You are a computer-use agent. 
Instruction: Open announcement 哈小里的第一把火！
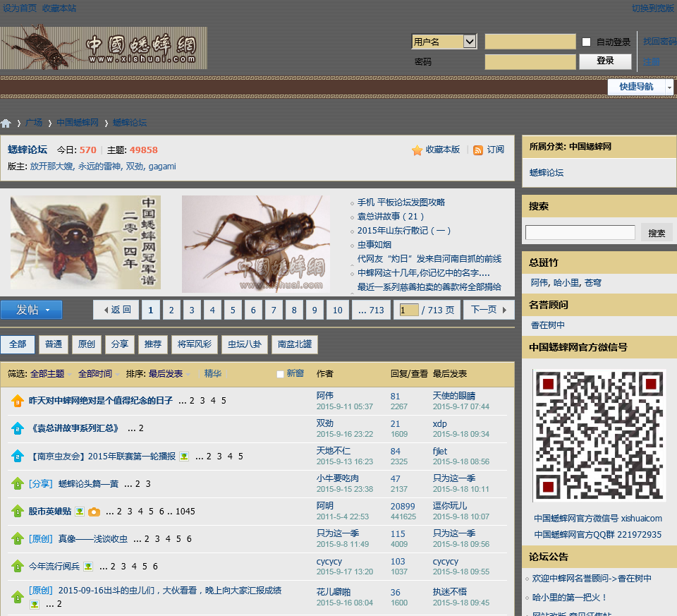pos(570,598)
